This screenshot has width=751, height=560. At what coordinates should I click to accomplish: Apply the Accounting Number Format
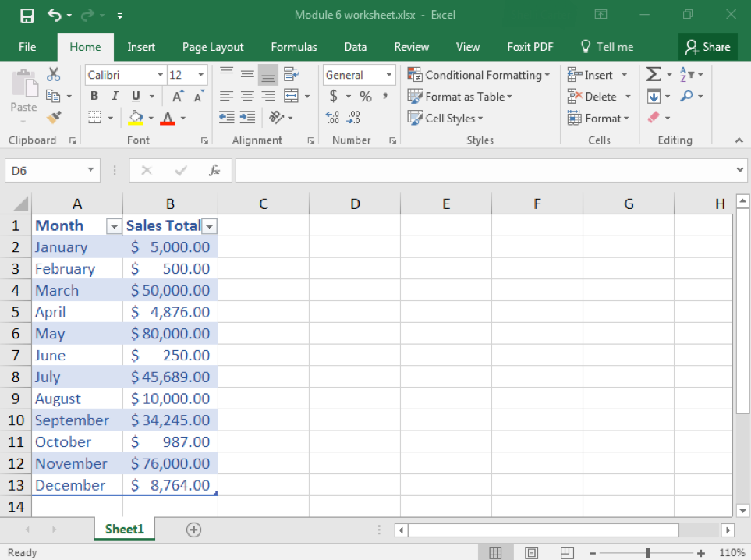click(x=334, y=96)
